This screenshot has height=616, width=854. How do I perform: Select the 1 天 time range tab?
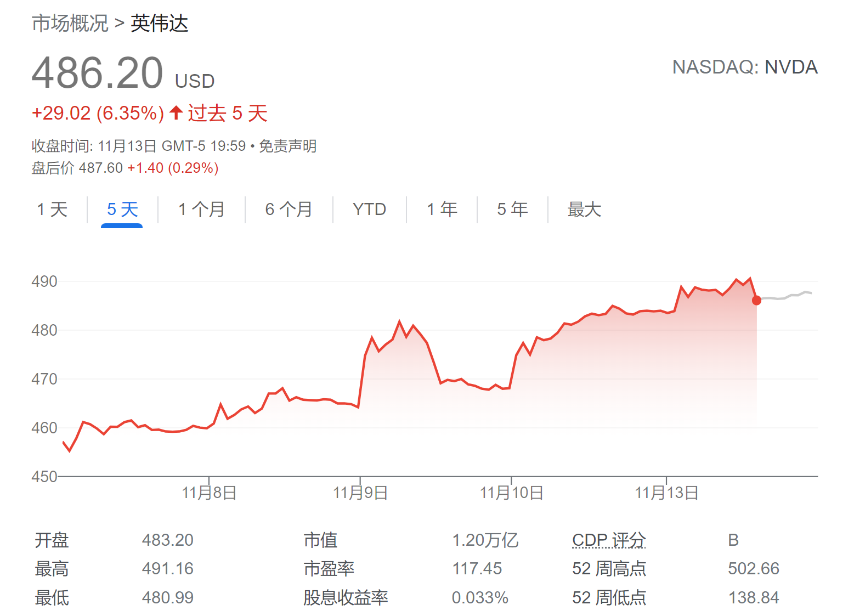point(52,210)
